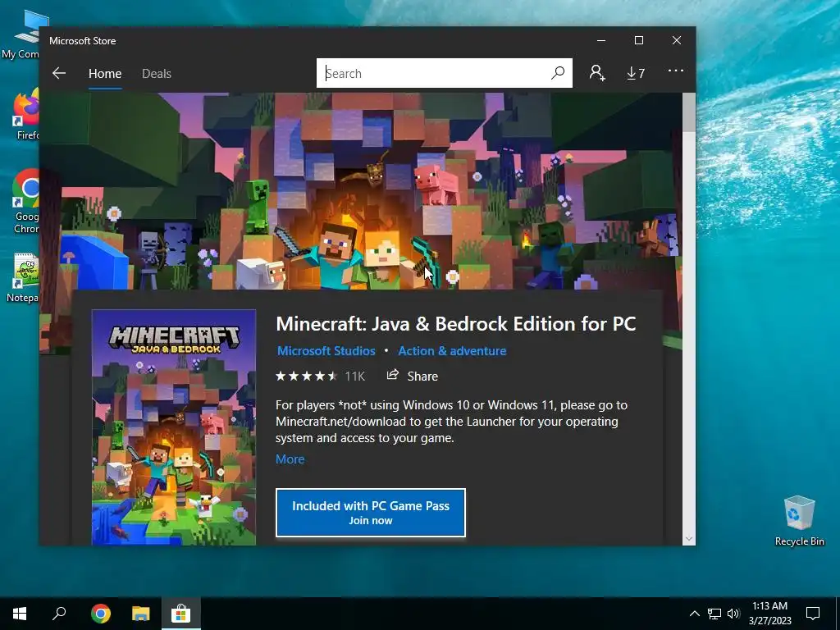
Task: Open the Home tab
Action: click(x=105, y=73)
